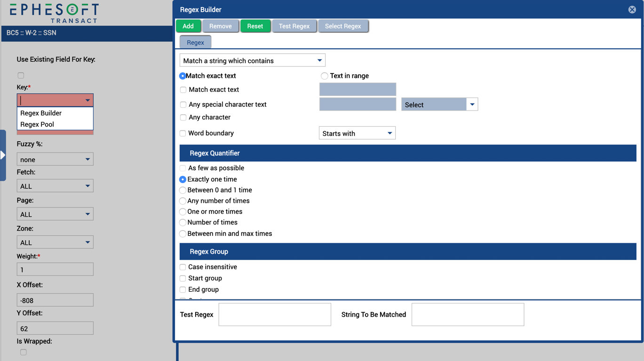Image resolution: width=644 pixels, height=361 pixels.
Task: Select the Exactly one time option
Action: pyautogui.click(x=183, y=179)
